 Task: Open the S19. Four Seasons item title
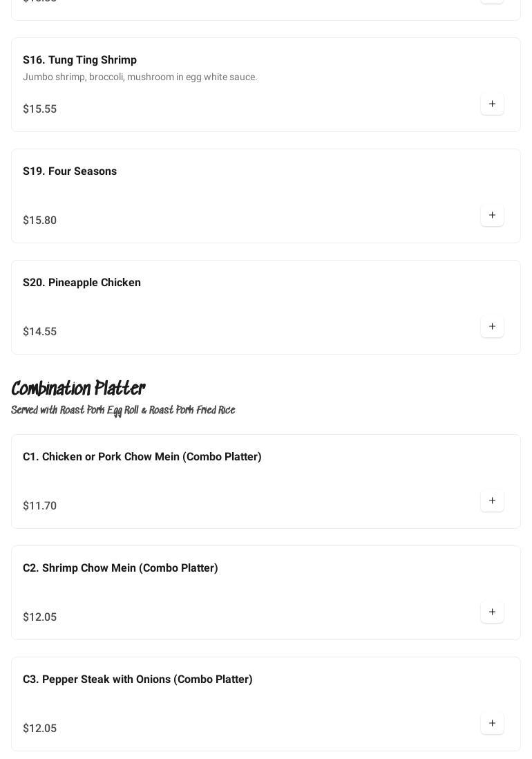click(70, 171)
